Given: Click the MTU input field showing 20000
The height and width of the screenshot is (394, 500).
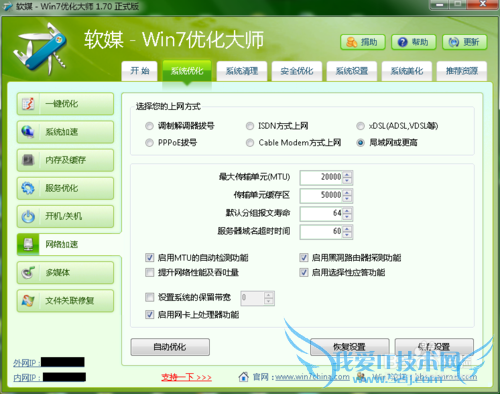Looking at the screenshot, I should 321,177.
